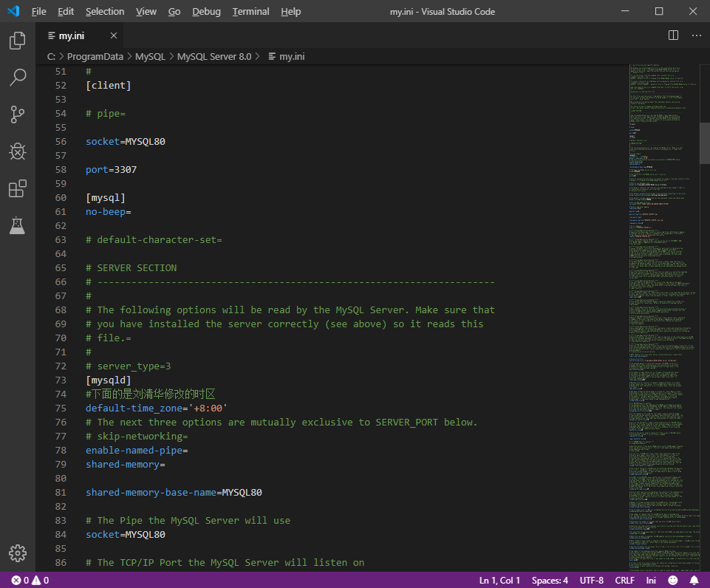Click on '# pipe=' comment line
Screen dimensions: 710x588
pos(106,114)
